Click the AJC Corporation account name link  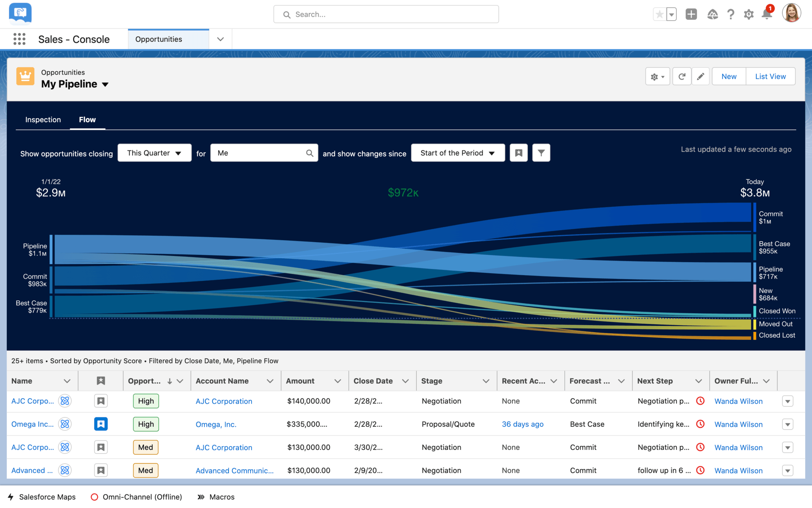tap(223, 401)
